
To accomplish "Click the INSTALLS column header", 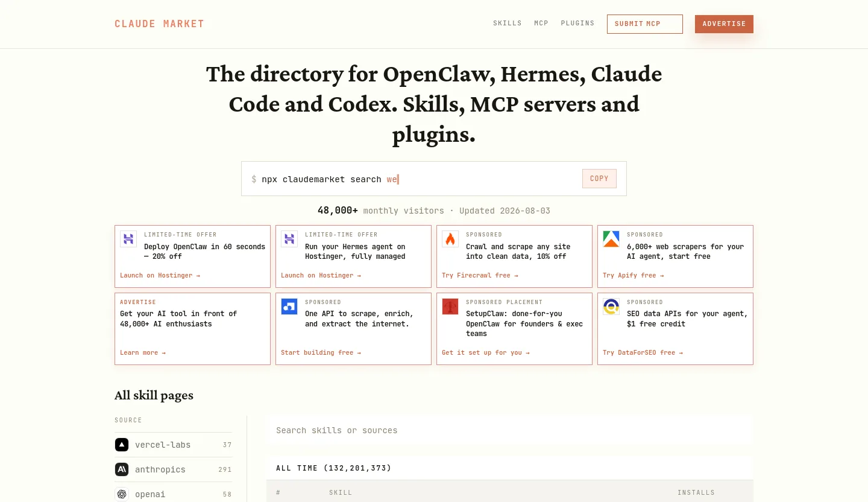I will (x=696, y=493).
